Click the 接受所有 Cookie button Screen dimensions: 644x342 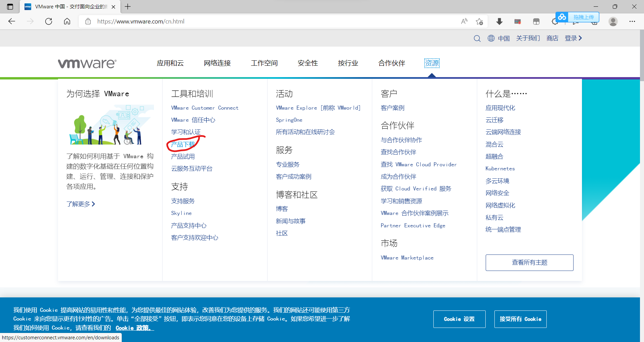click(520, 319)
